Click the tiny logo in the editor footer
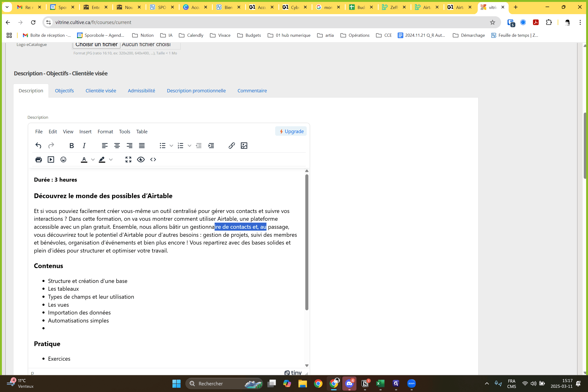Viewport: 588px width, 392px height. (293, 373)
